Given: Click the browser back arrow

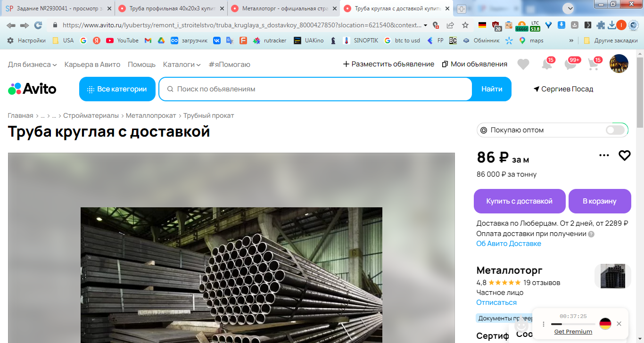Looking at the screenshot, I should click(x=11, y=25).
